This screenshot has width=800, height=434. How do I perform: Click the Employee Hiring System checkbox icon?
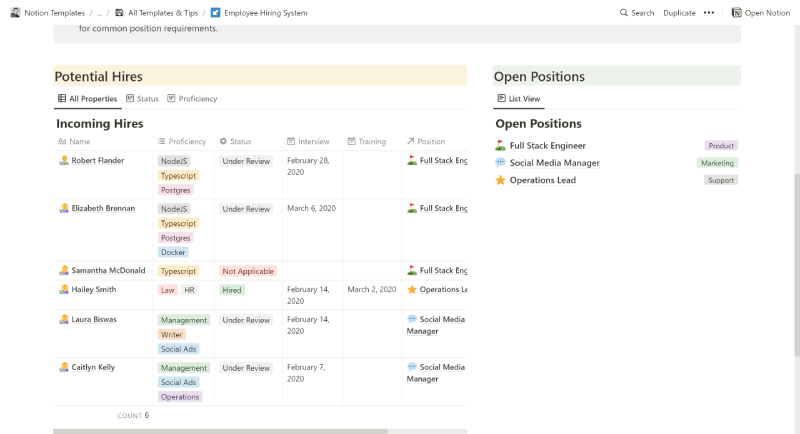pos(215,13)
